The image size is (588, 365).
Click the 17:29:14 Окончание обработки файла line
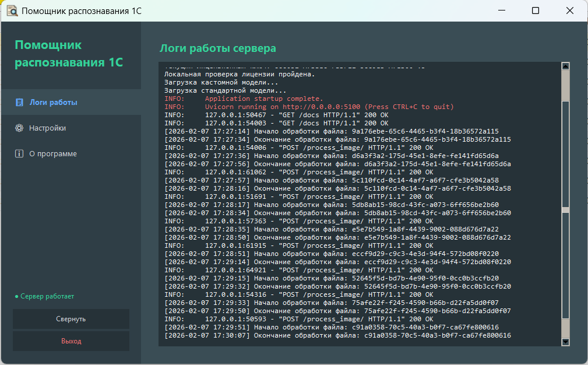click(337, 262)
